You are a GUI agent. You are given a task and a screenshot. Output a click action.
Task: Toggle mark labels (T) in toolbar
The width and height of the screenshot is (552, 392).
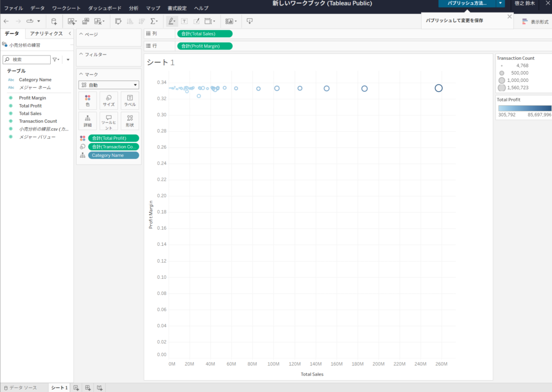pyautogui.click(x=184, y=21)
